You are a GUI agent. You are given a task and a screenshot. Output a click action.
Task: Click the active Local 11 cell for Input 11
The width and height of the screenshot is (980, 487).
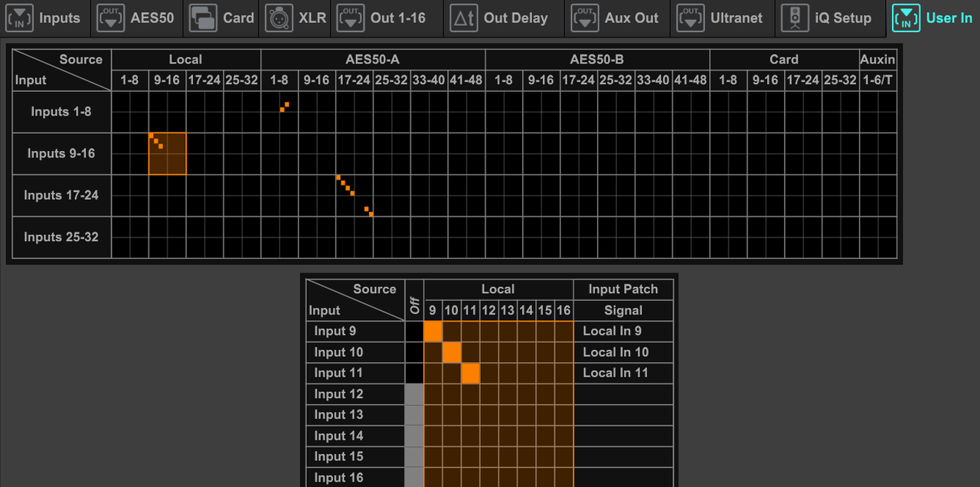coord(470,373)
